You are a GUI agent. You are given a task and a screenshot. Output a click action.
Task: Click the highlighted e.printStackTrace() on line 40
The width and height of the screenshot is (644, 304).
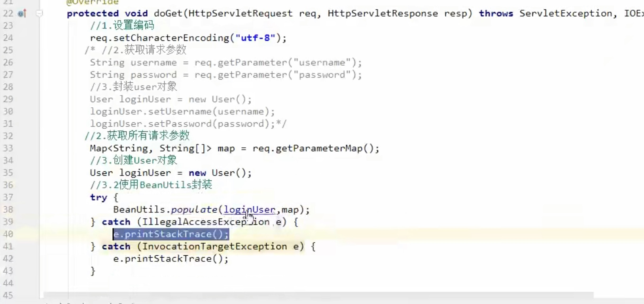pos(171,234)
